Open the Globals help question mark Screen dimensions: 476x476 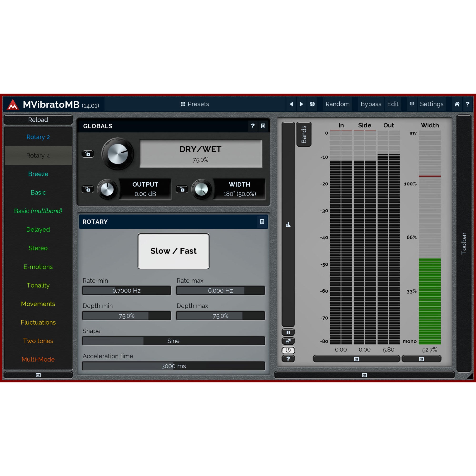[x=253, y=126]
